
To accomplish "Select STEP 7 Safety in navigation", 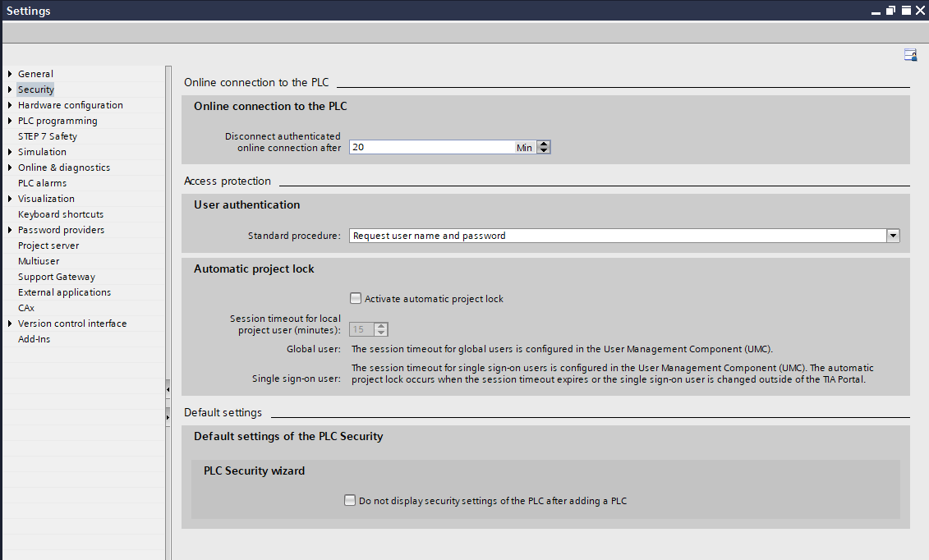I will click(48, 136).
